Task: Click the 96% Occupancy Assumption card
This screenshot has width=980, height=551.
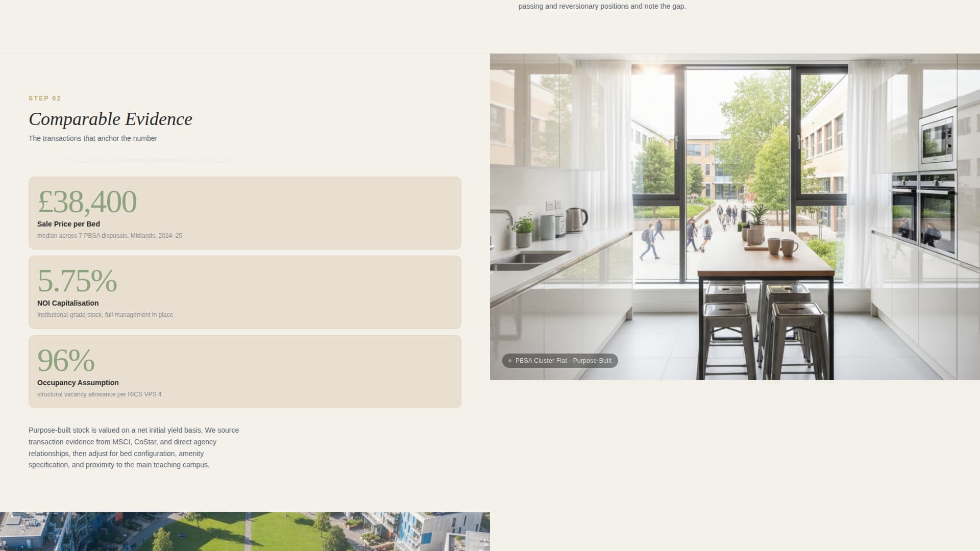Action: coord(245,371)
